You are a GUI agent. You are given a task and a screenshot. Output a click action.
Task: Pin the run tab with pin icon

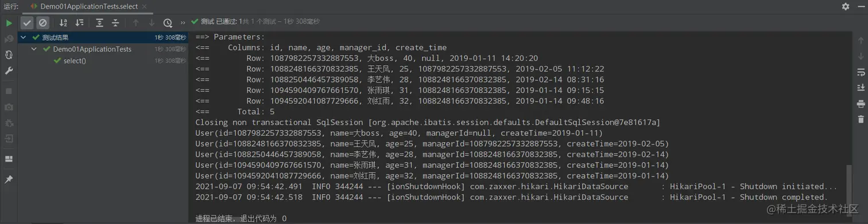point(9,179)
